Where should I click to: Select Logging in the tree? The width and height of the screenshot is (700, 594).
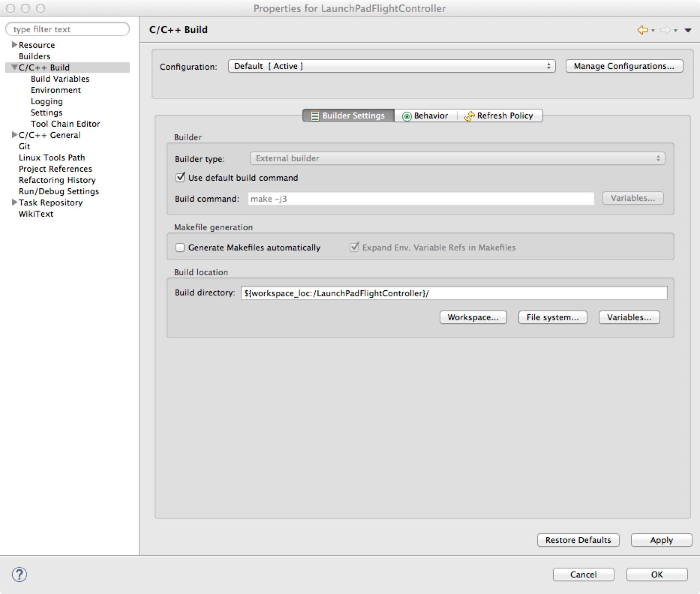pos(47,101)
